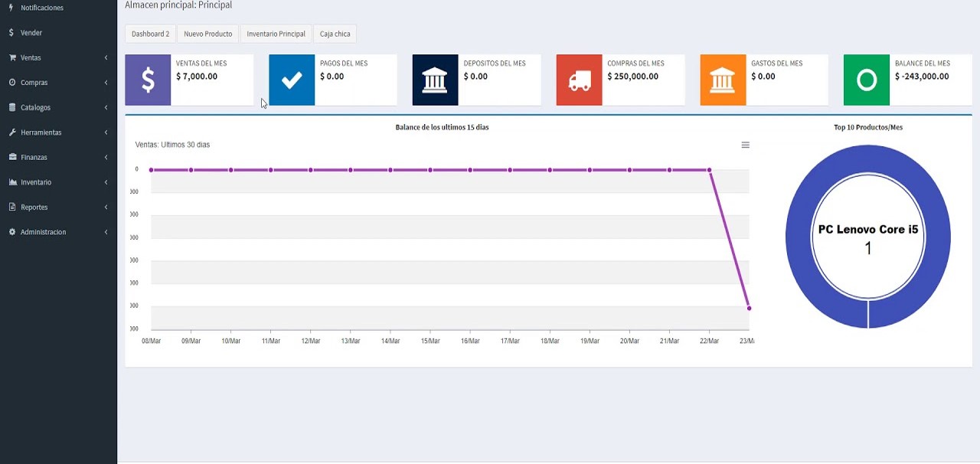
Task: Click the Caja chica button
Action: pyautogui.click(x=335, y=34)
